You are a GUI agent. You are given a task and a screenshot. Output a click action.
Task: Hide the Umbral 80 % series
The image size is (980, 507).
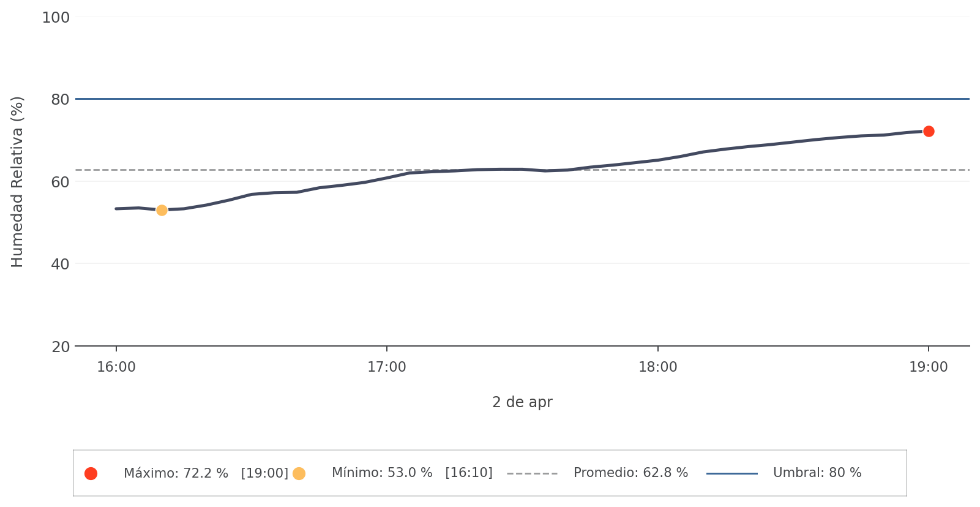(x=817, y=473)
